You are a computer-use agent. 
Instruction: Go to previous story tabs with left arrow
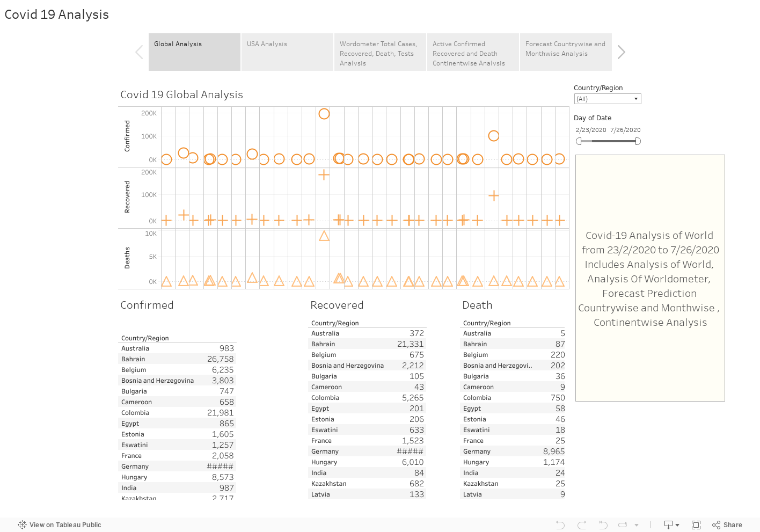click(139, 52)
